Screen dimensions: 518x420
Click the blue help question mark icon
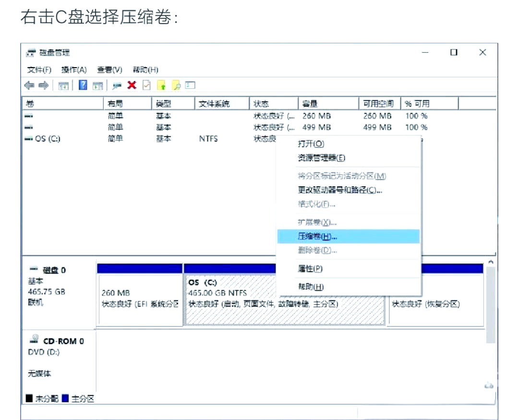(x=83, y=85)
